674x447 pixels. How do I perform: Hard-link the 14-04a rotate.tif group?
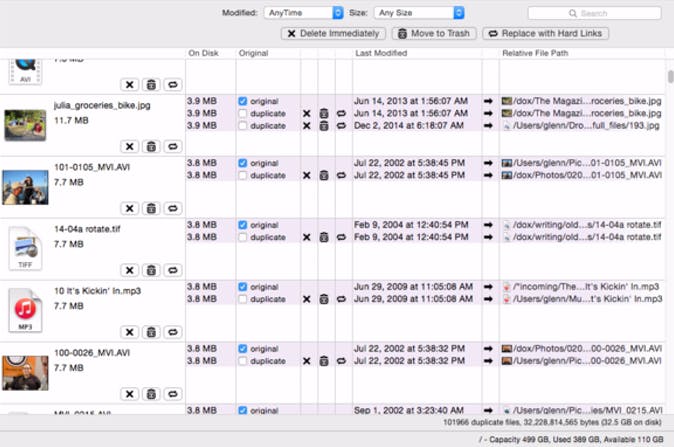pyautogui.click(x=172, y=270)
